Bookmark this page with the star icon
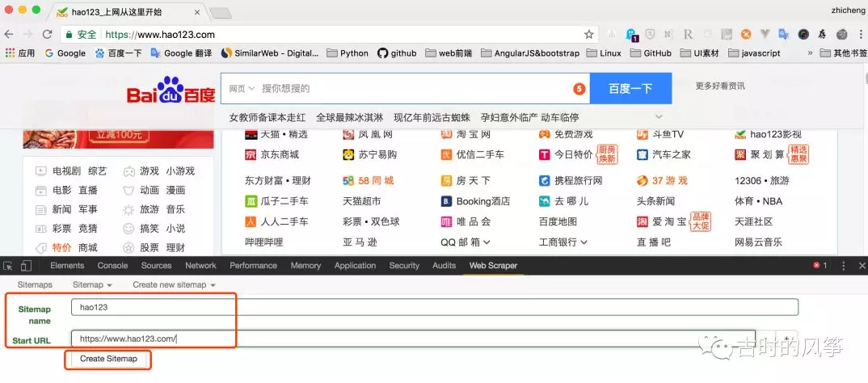The height and width of the screenshot is (383, 868). pos(588,34)
